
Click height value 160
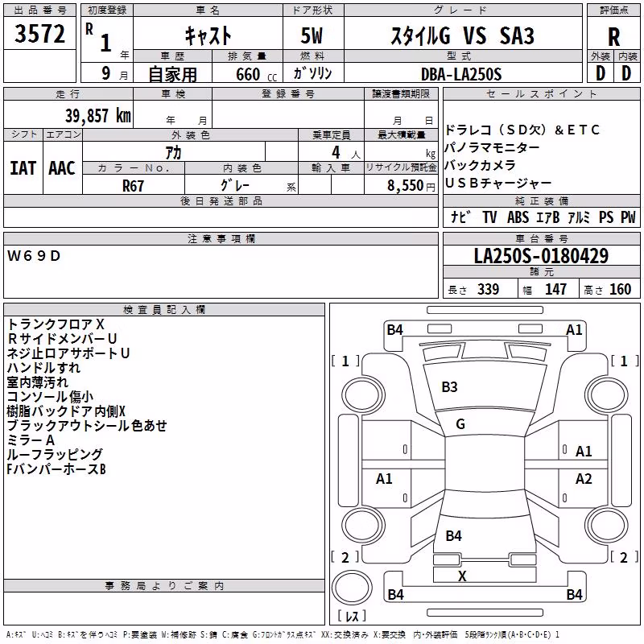[620, 290]
